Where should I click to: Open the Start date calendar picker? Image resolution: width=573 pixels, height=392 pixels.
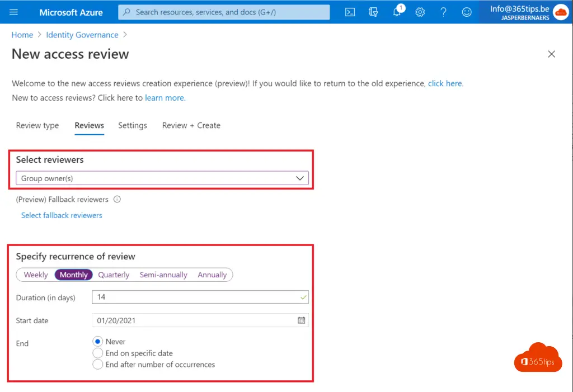302,320
